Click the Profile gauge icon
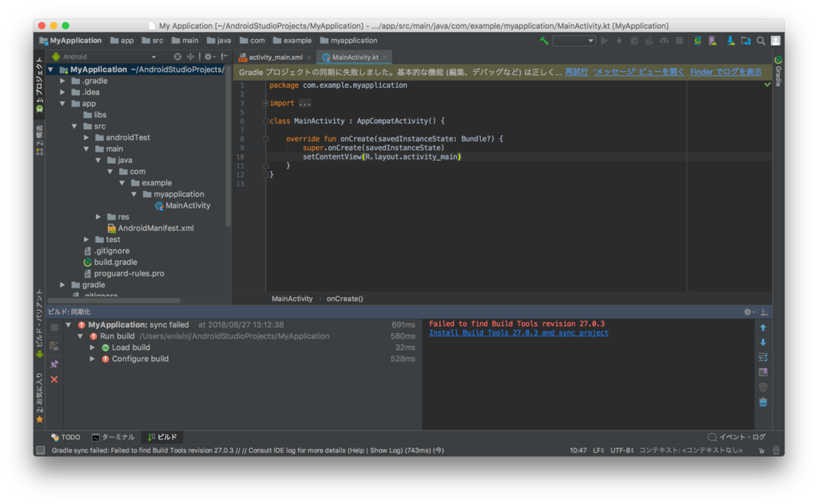 [x=664, y=41]
